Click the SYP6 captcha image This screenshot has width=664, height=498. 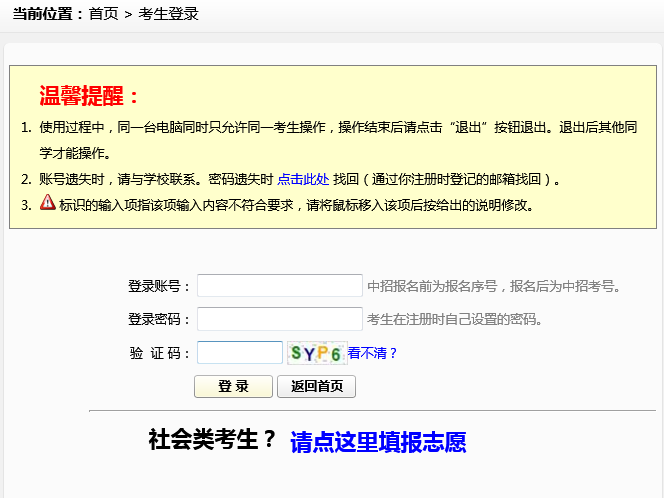[315, 353]
